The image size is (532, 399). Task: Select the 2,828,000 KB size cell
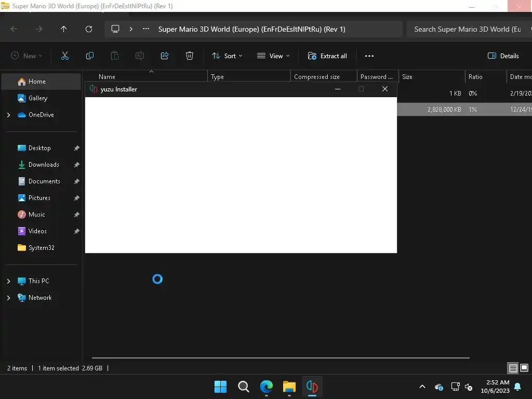(x=444, y=110)
